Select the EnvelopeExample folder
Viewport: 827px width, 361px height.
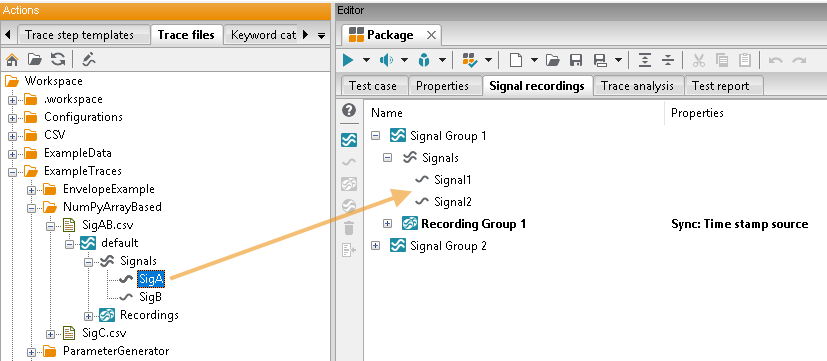pos(109,189)
